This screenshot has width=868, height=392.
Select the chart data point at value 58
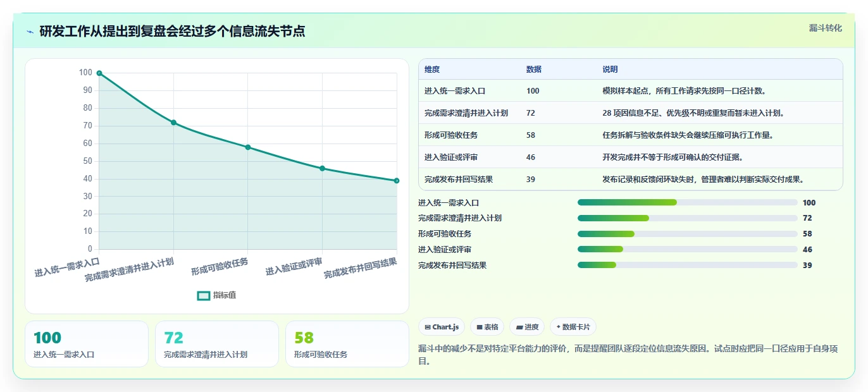coord(248,147)
